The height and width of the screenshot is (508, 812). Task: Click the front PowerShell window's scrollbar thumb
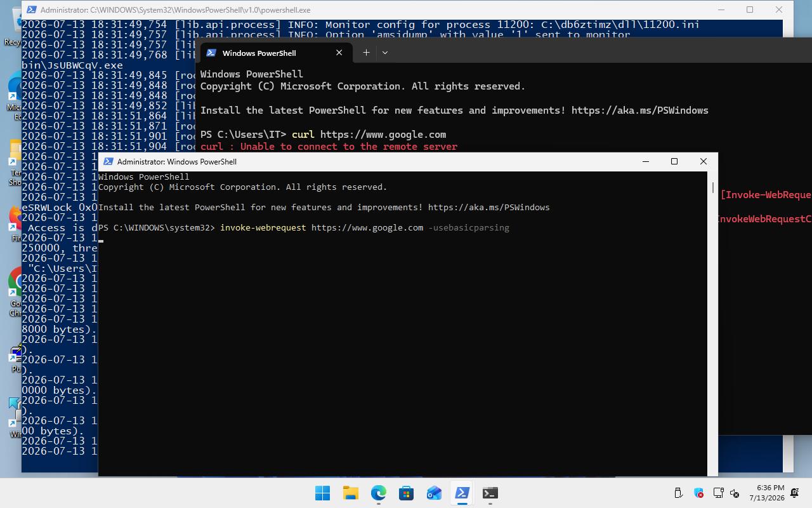click(713, 188)
